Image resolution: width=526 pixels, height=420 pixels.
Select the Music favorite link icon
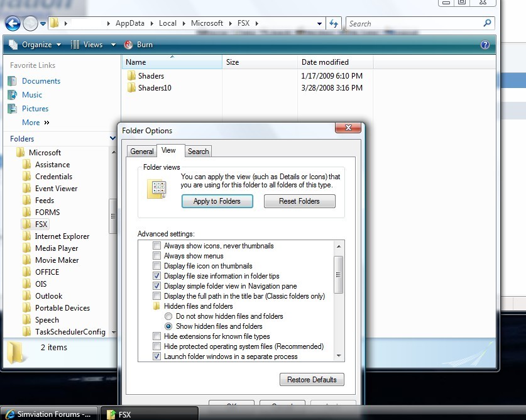tap(12, 95)
